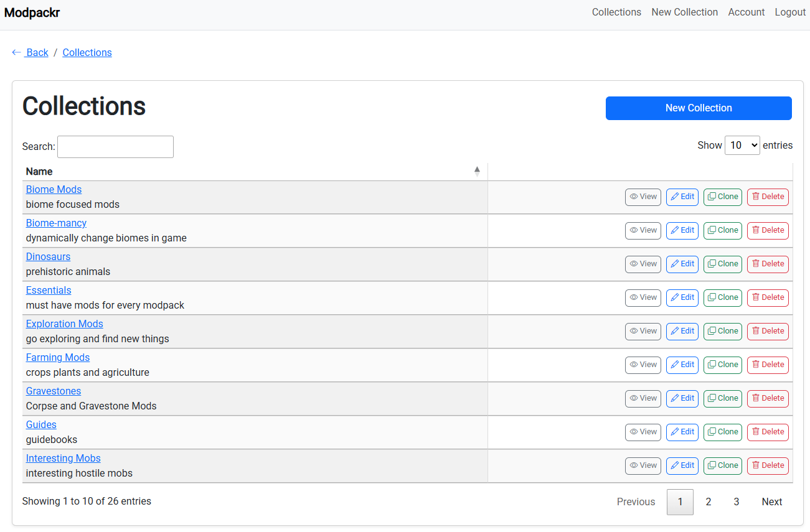The width and height of the screenshot is (810, 532).
Task: Open the Biome-mancy collection link
Action: point(56,223)
